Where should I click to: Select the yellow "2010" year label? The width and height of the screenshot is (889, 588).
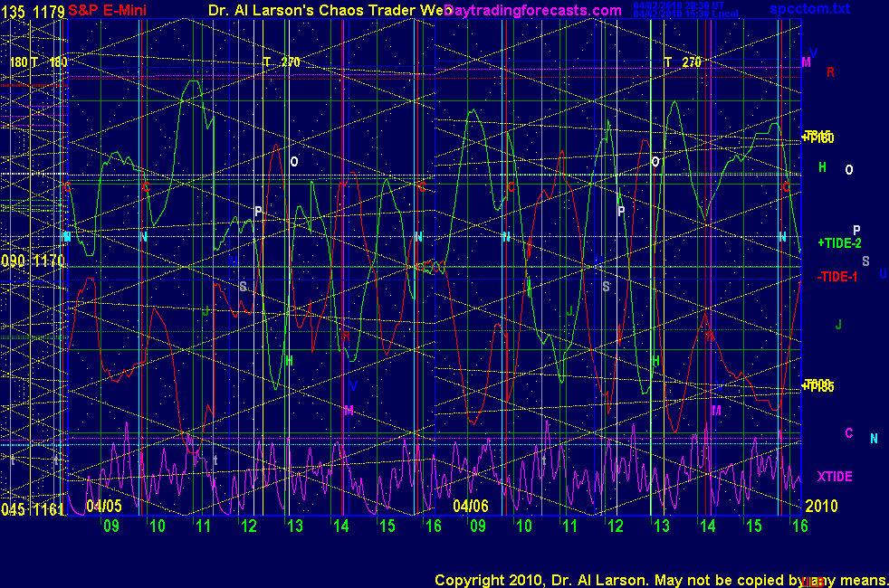[821, 506]
